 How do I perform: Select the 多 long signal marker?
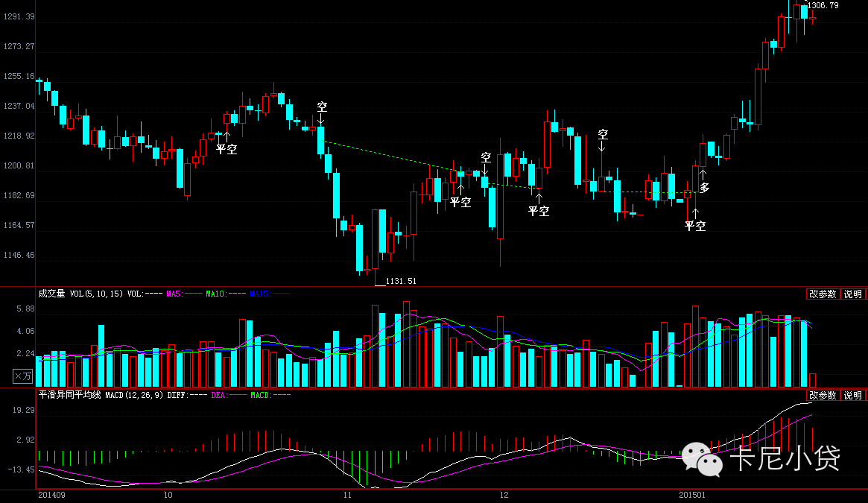[x=704, y=188]
